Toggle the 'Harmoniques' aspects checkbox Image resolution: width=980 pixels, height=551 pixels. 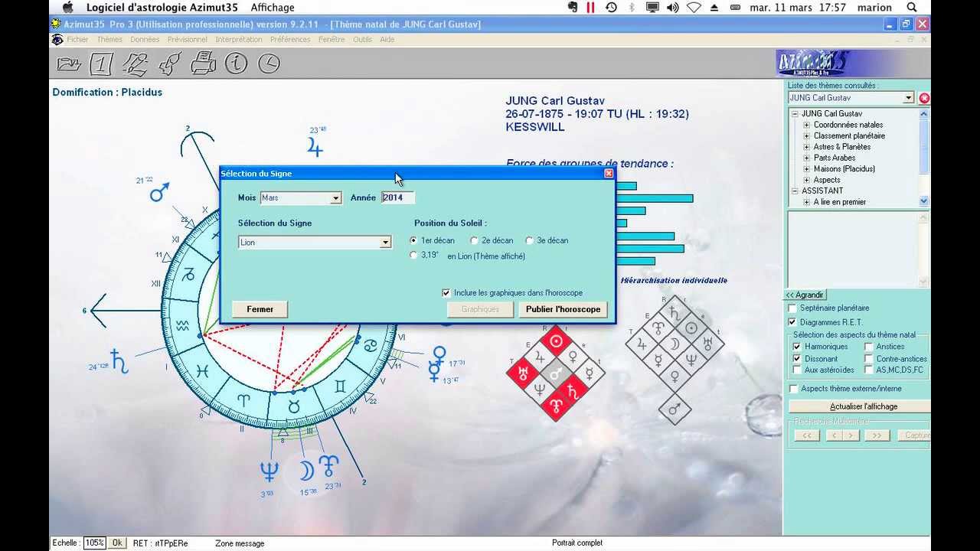coord(797,347)
